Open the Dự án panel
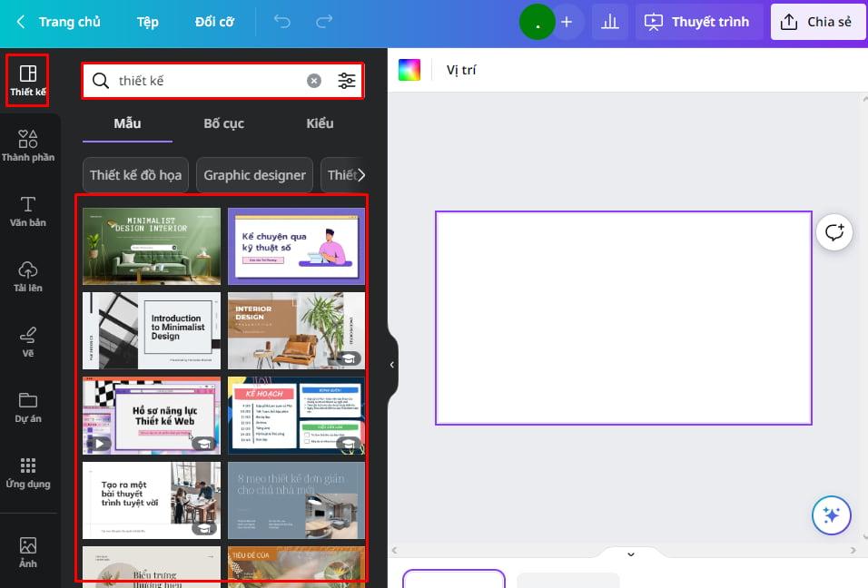 (x=28, y=407)
